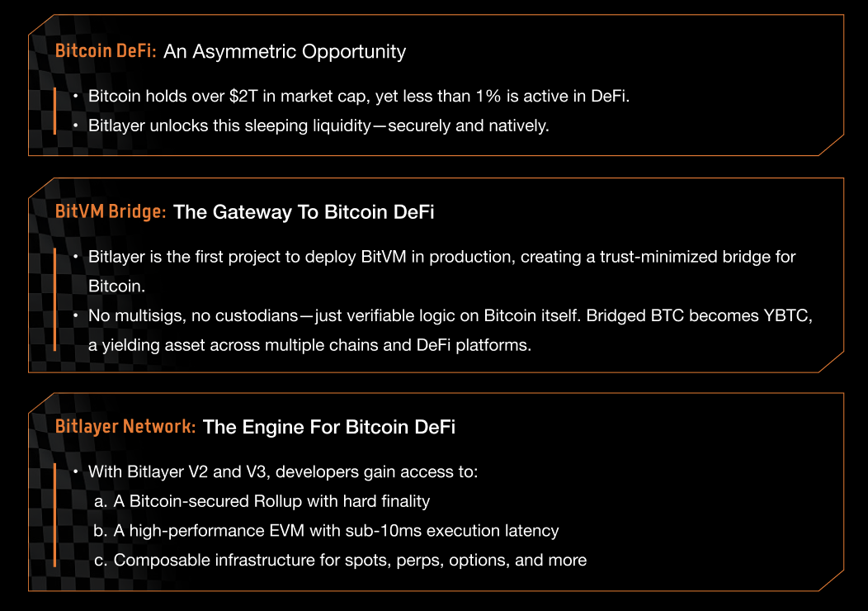Click the bullet about deploying BitVM in production
868x611 pixels.
click(441, 272)
